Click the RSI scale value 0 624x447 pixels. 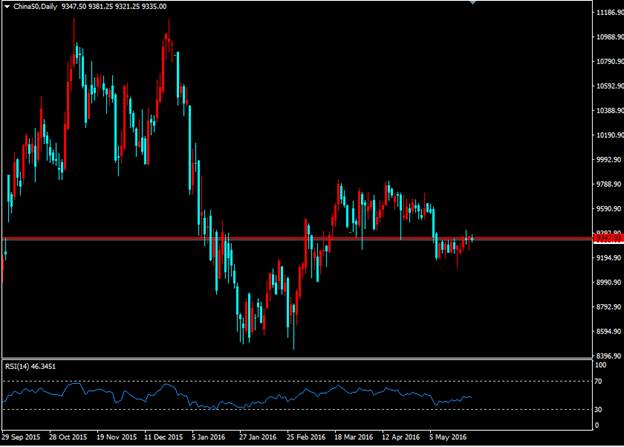click(x=597, y=425)
